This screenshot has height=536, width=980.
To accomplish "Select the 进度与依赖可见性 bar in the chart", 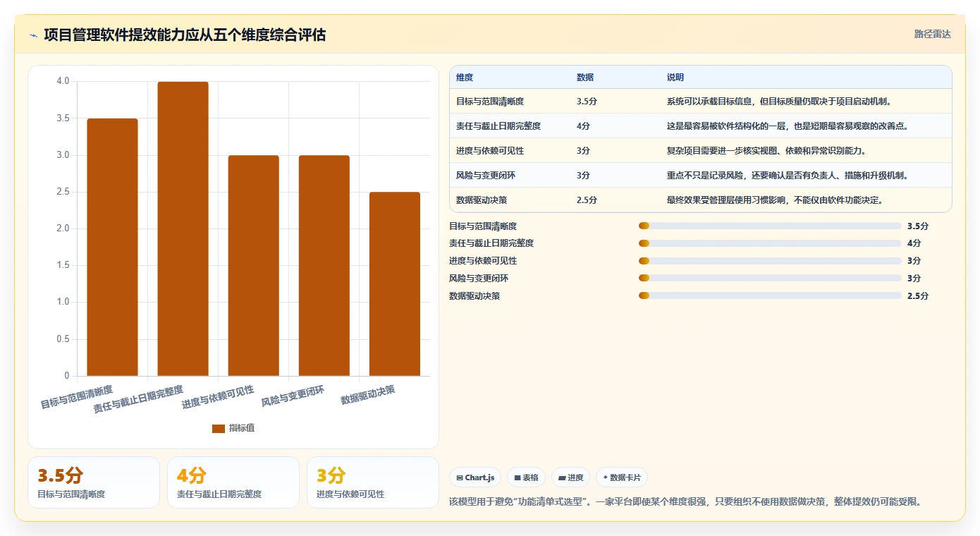I will coord(253,265).
